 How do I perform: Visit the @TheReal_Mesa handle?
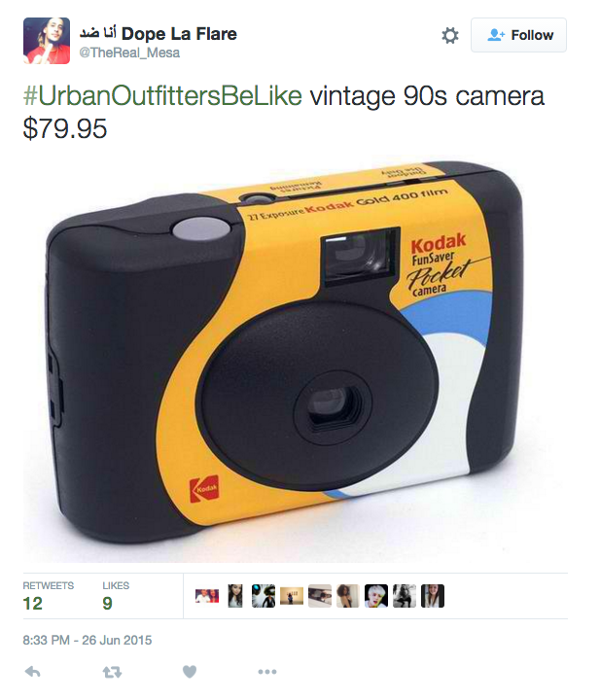pyautogui.click(x=129, y=52)
